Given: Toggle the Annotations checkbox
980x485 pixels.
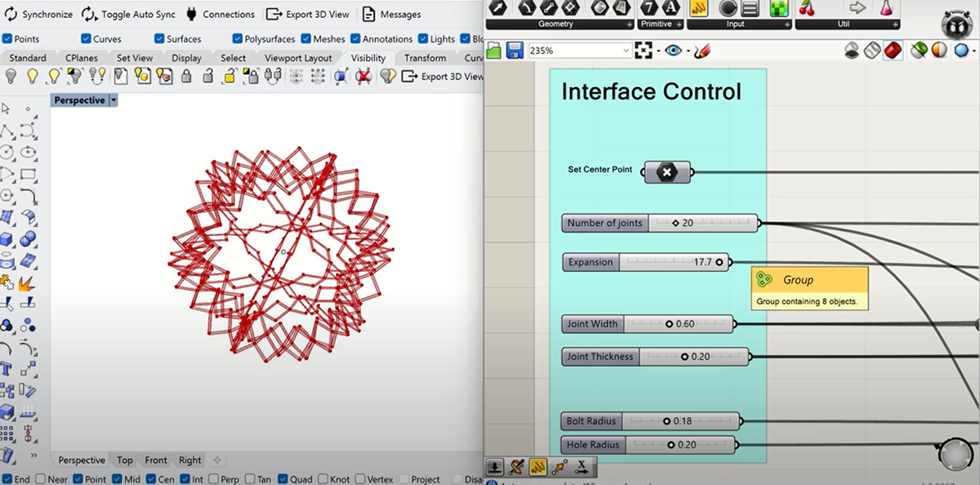Looking at the screenshot, I should tap(354, 38).
